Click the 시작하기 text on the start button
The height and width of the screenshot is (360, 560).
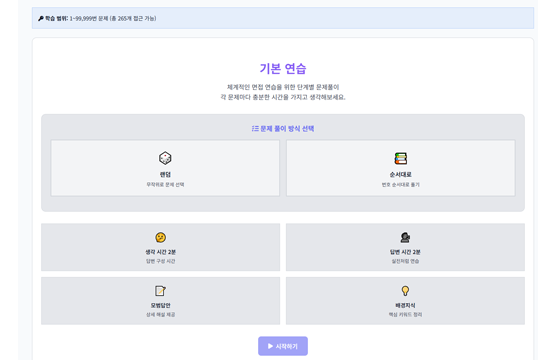(286, 346)
